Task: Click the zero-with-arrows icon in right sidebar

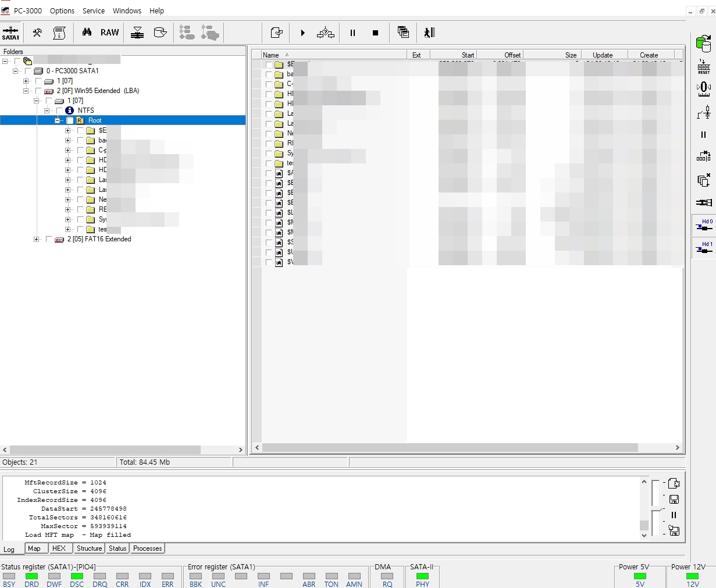Action: [704, 89]
